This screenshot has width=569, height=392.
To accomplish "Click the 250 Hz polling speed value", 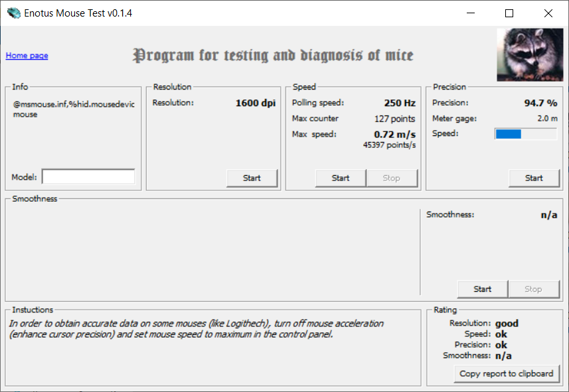I will (x=400, y=103).
